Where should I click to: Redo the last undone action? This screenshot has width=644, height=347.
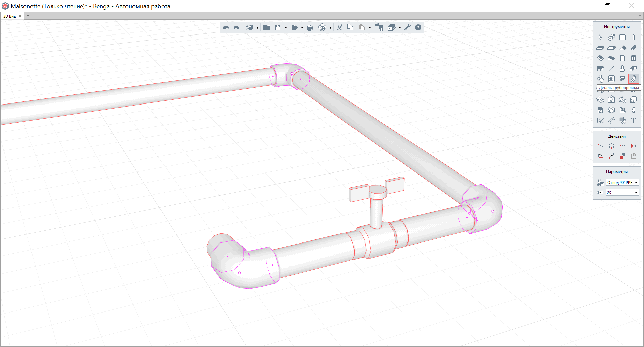click(237, 28)
